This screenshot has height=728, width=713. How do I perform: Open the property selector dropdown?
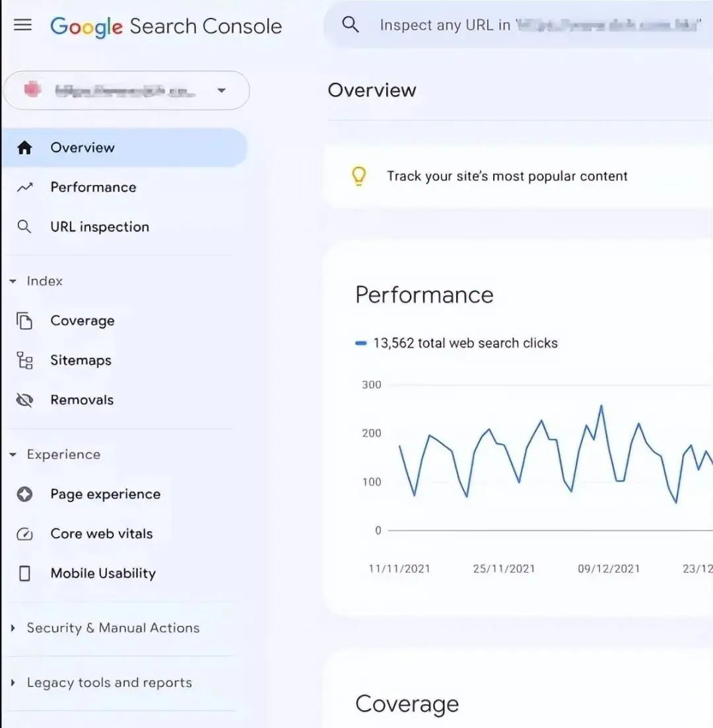[222, 91]
